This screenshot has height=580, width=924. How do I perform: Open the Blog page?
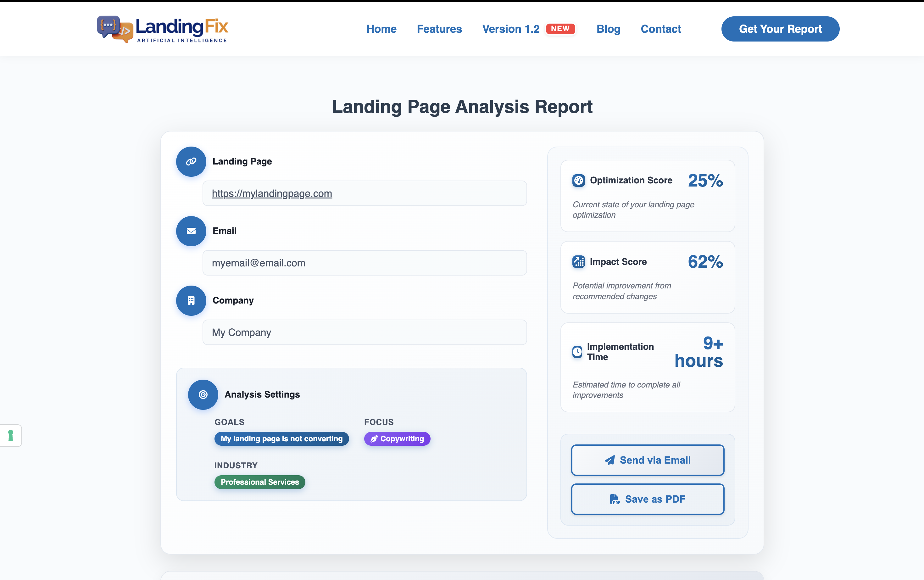click(x=608, y=29)
